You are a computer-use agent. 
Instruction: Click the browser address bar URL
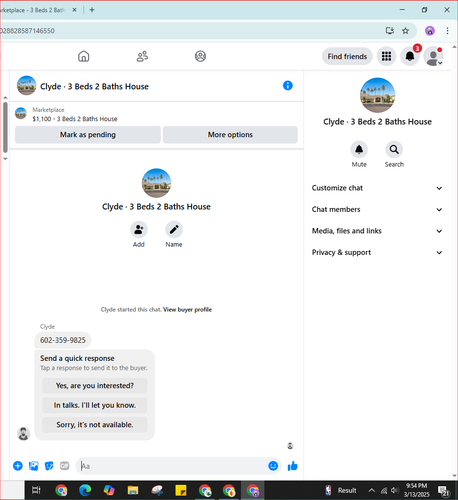pos(27,31)
